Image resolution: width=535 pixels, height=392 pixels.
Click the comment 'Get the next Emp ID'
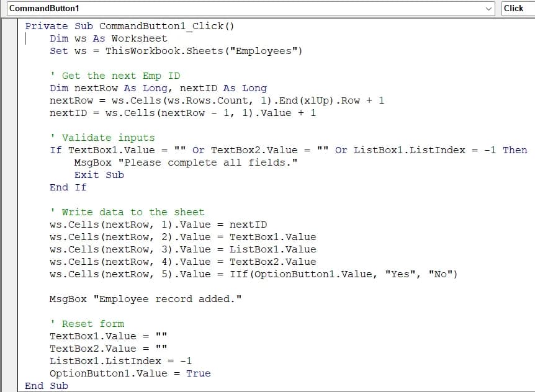tap(115, 76)
